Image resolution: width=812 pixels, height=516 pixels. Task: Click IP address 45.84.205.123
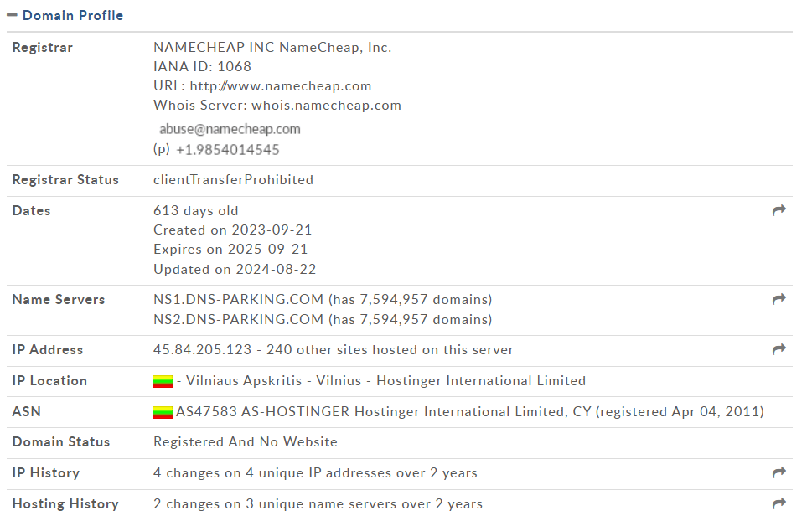pyautogui.click(x=202, y=350)
